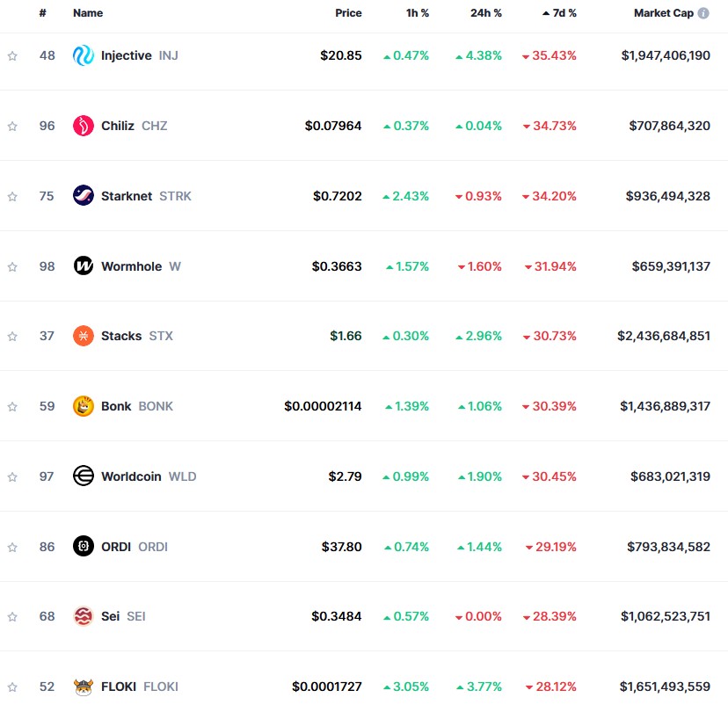Open the Worldcoin logo icon

tap(84, 476)
